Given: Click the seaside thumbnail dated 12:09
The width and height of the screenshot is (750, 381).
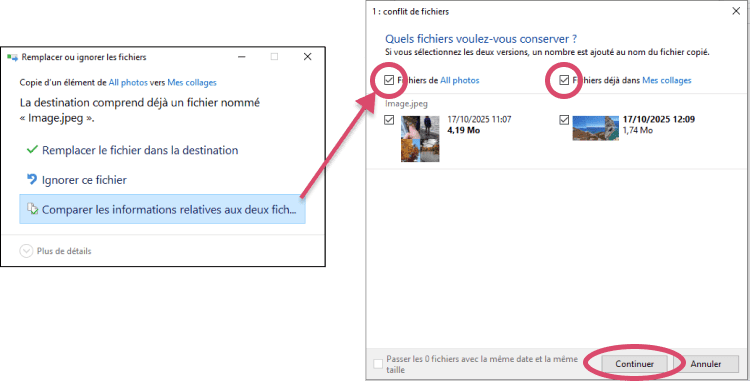Looking at the screenshot, I should point(596,128).
